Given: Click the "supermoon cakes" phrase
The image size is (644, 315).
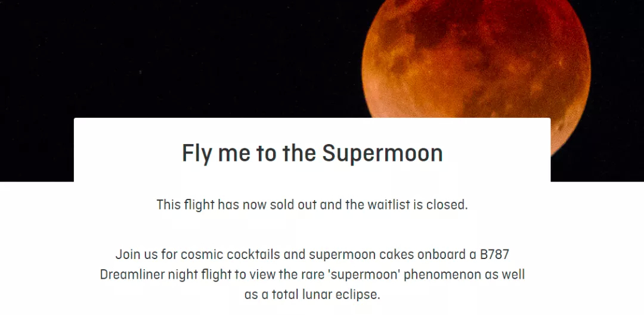Looking at the screenshot, I should pos(361,254).
